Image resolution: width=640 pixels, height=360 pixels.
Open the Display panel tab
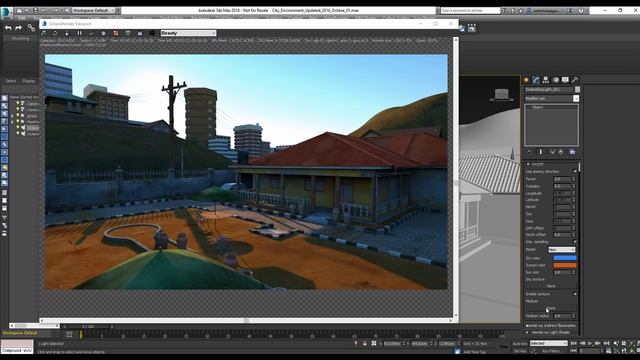[x=565, y=80]
